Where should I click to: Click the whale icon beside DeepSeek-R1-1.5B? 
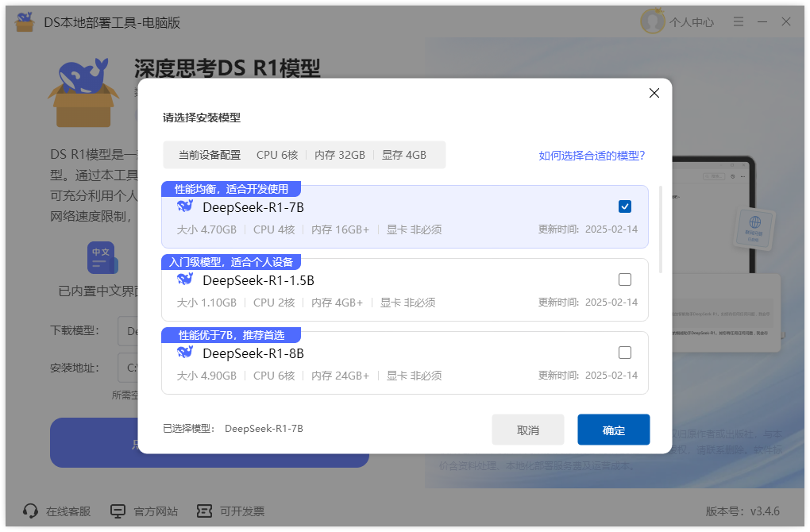pos(185,279)
